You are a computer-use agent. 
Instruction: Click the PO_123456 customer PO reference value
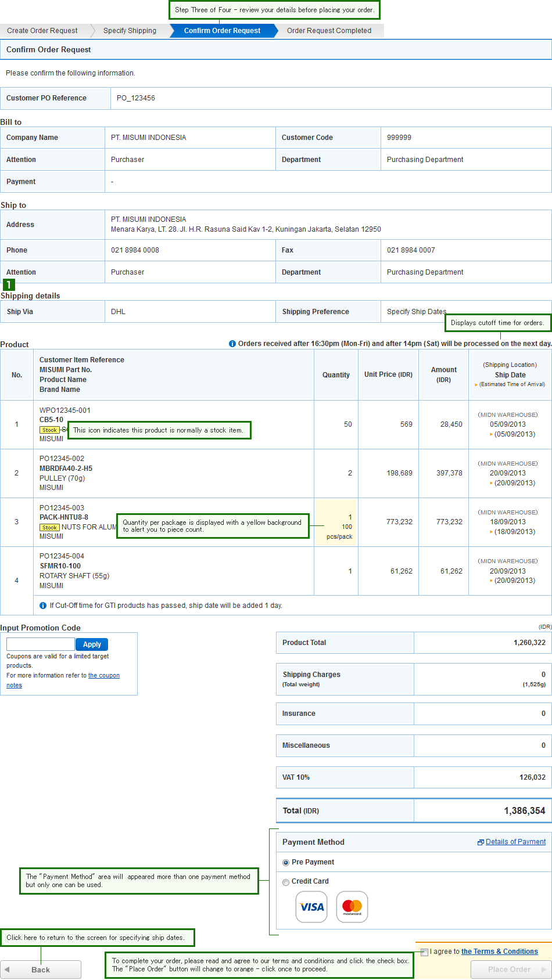pos(136,98)
